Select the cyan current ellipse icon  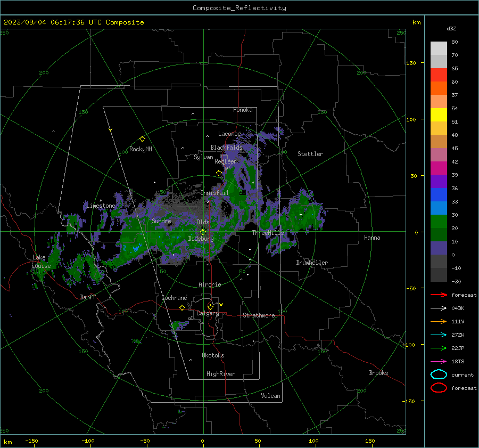tap(439, 374)
